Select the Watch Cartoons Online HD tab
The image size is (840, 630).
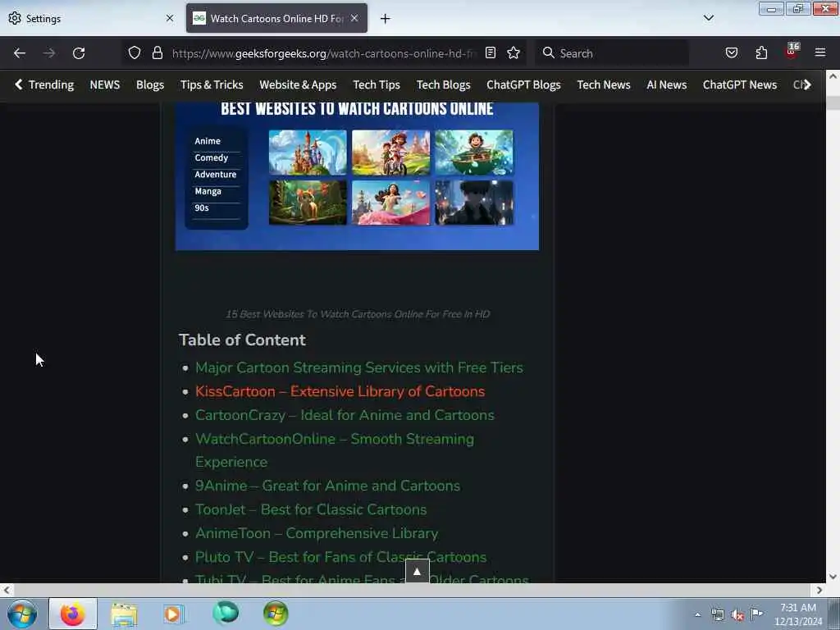point(276,18)
